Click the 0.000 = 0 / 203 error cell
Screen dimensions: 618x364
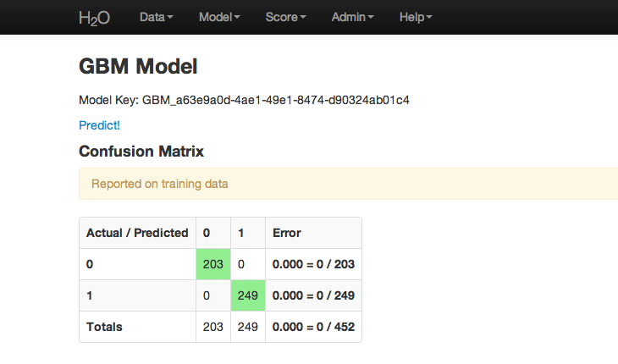coord(313,264)
